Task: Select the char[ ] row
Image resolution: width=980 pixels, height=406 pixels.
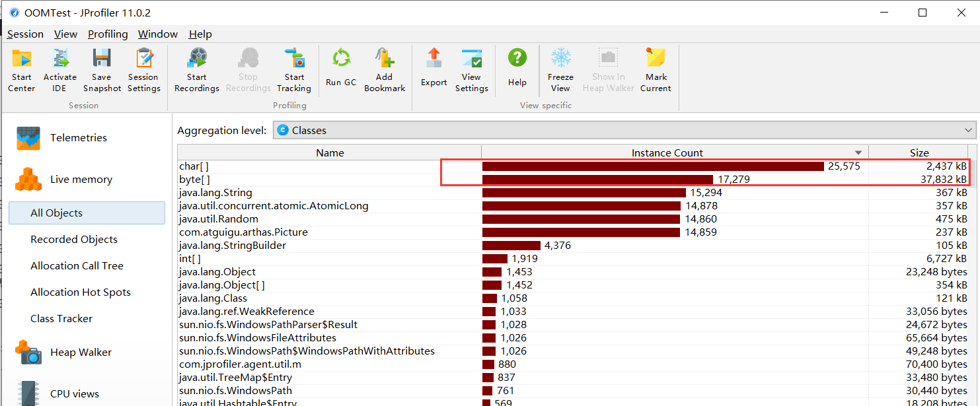Action: coord(573,166)
